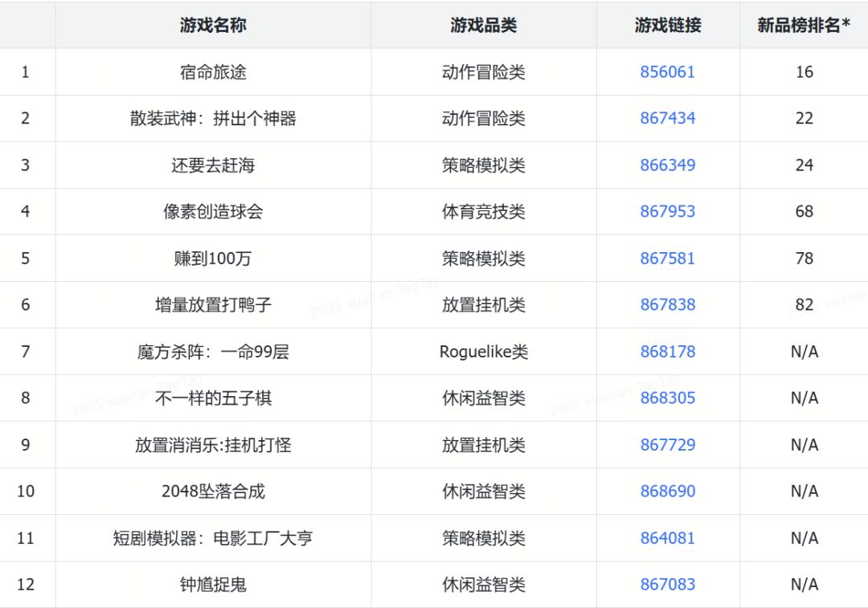Screen dimensions: 868x608
Task: Open game link 864081
Action: click(x=668, y=538)
